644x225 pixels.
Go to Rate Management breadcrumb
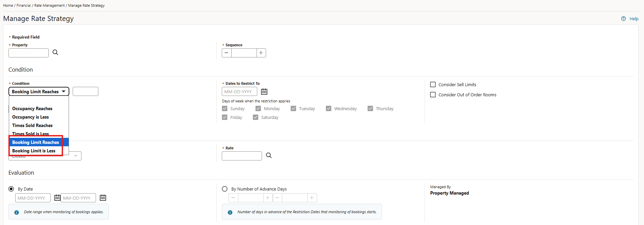tap(49, 5)
